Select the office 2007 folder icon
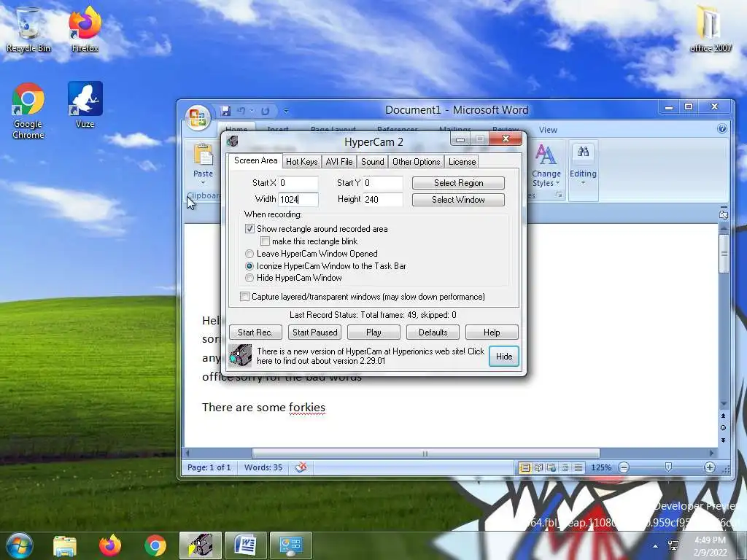747x560 pixels. click(x=711, y=29)
